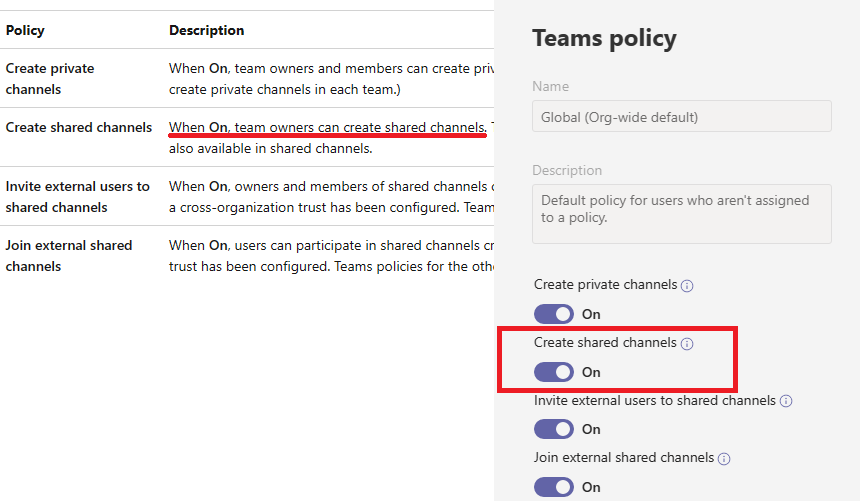Select description 'When On, owners and members of shared channels'
Image resolution: width=860 pixels, height=501 pixels.
click(x=328, y=187)
